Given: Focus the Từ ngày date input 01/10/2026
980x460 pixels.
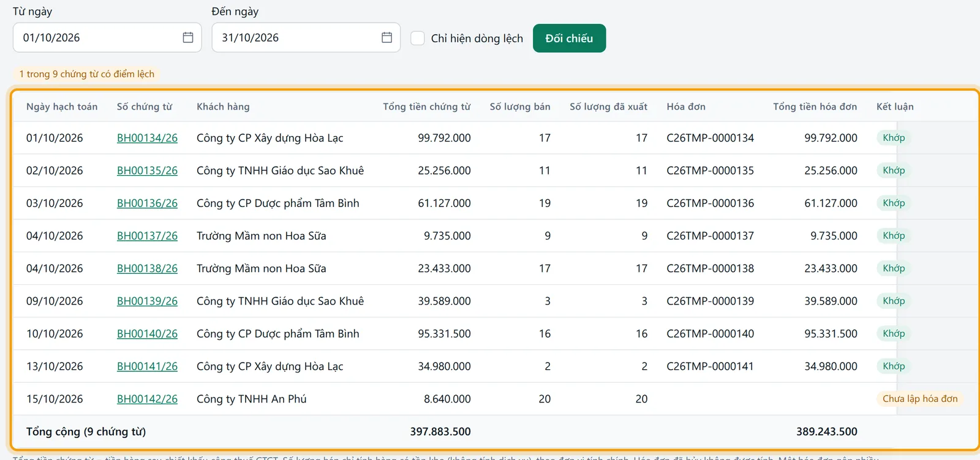Looking at the screenshot, I should click(x=107, y=37).
